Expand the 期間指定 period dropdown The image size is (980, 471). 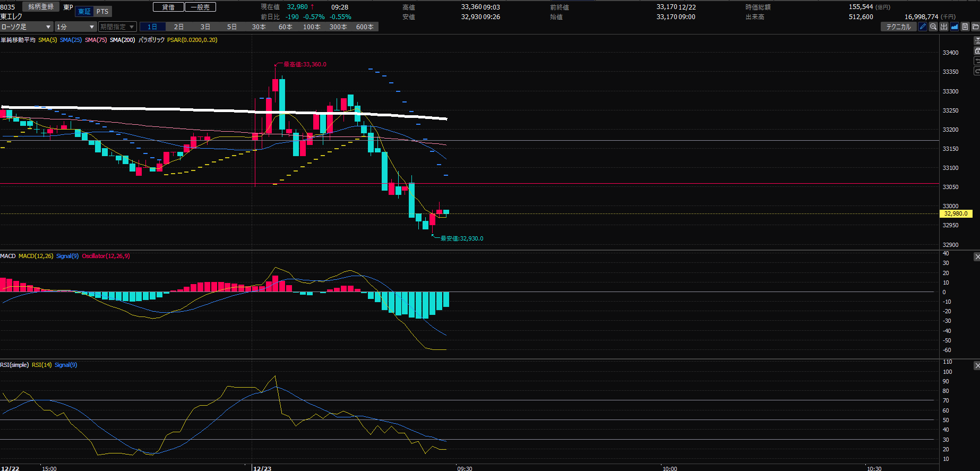pos(117,27)
